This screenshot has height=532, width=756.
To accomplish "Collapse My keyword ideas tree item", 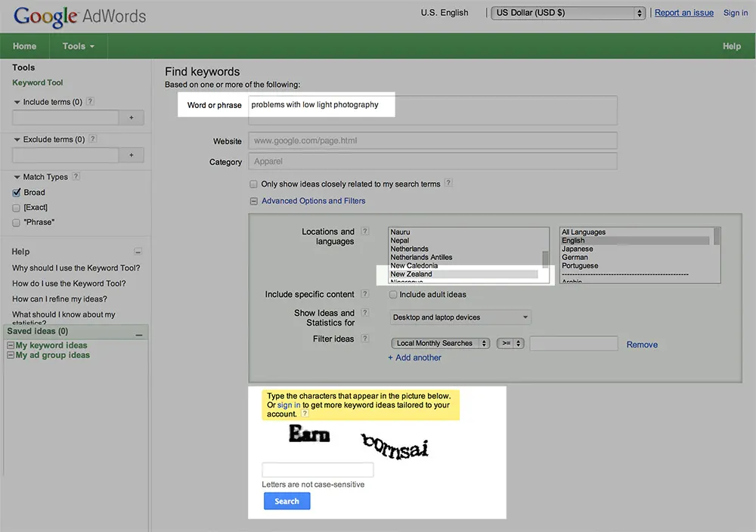I will [11, 345].
